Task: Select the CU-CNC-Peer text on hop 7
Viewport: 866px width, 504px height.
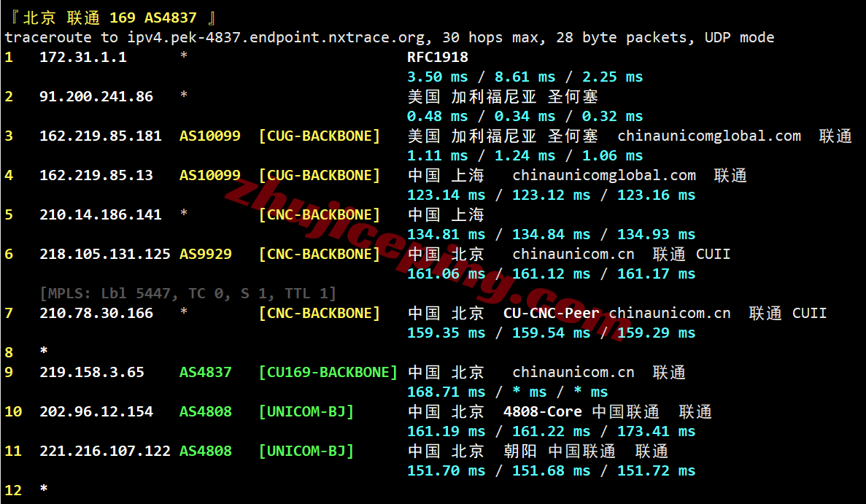Action: [552, 313]
